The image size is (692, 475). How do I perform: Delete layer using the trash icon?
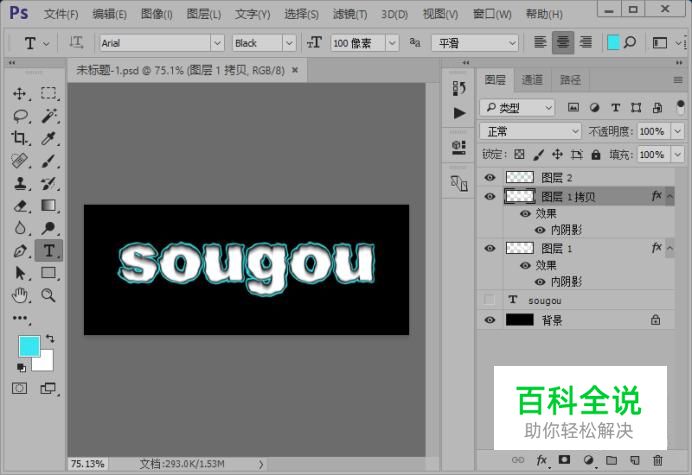coord(658,460)
